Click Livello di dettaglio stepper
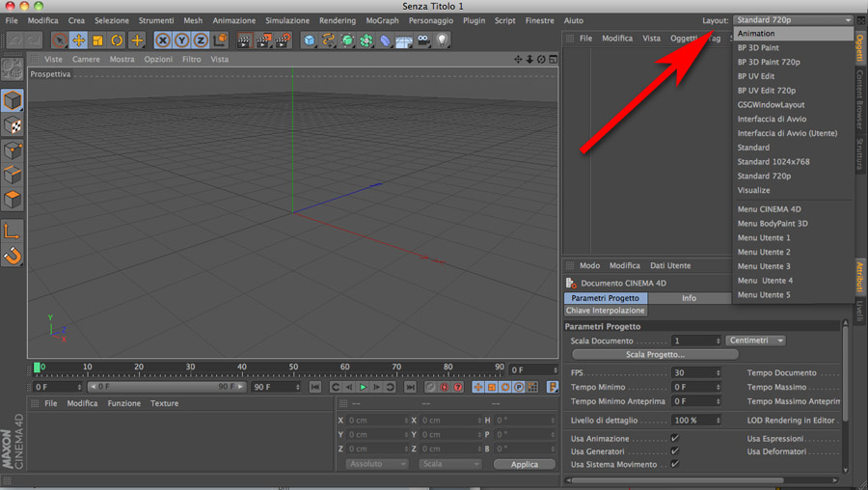868x490 pixels. point(718,421)
